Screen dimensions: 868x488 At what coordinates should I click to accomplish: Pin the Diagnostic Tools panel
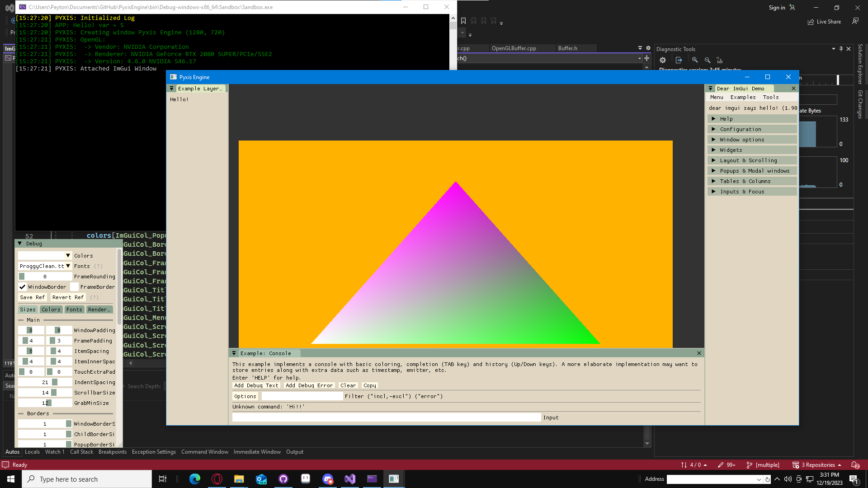[841, 49]
